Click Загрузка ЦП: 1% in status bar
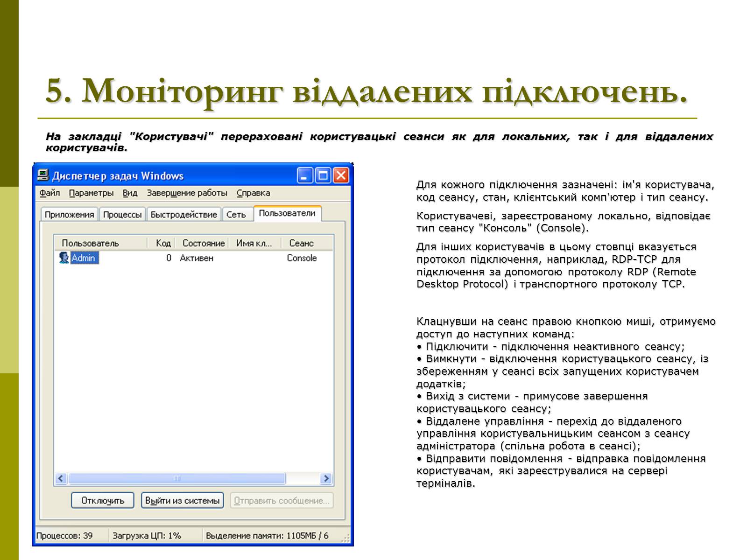747x560 pixels. pyautogui.click(x=147, y=536)
